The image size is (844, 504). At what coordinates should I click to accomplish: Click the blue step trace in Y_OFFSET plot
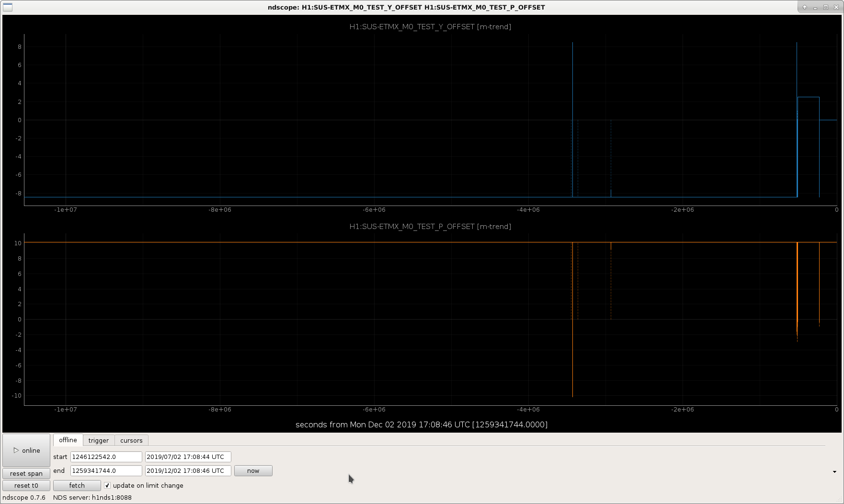tap(809, 97)
